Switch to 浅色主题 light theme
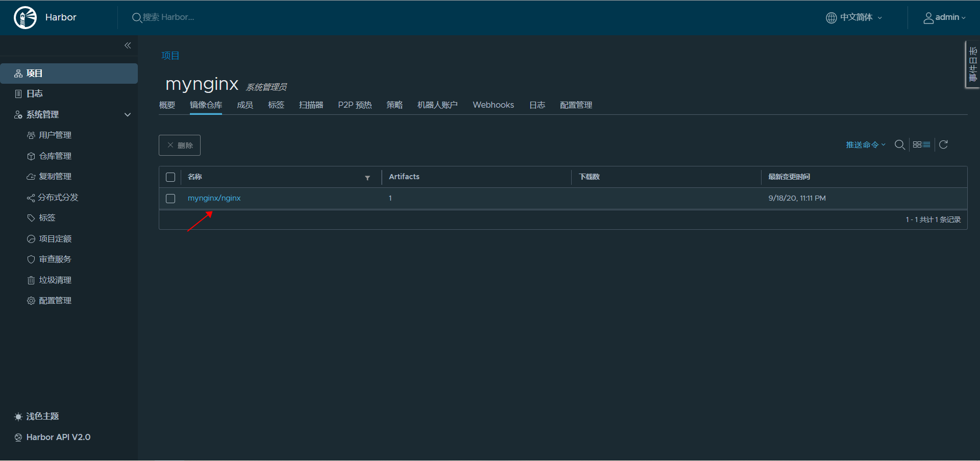 click(42, 417)
